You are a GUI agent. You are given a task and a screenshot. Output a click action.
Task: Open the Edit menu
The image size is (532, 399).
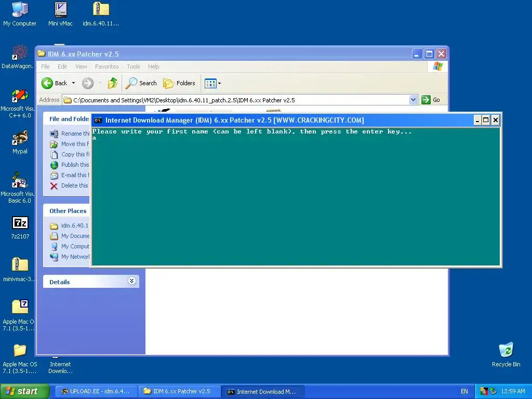click(x=62, y=66)
